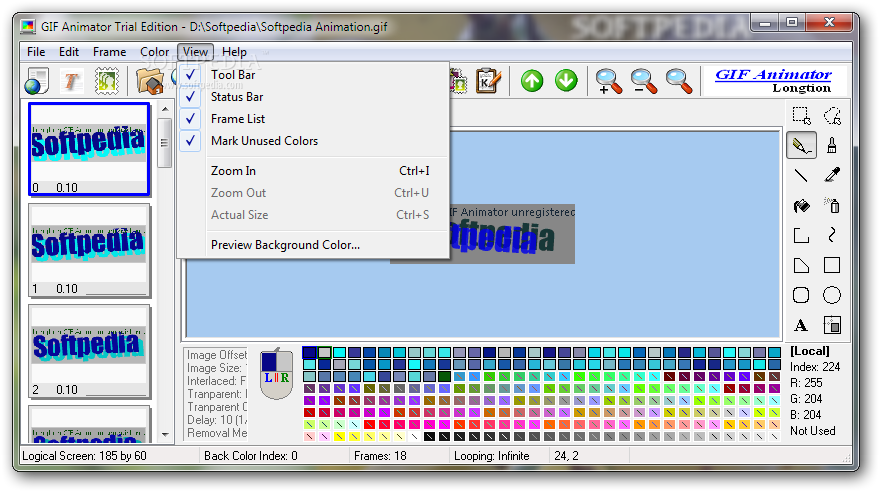Click the 'Index: 224' palette info text
This screenshot has width=880, height=492.
[815, 367]
